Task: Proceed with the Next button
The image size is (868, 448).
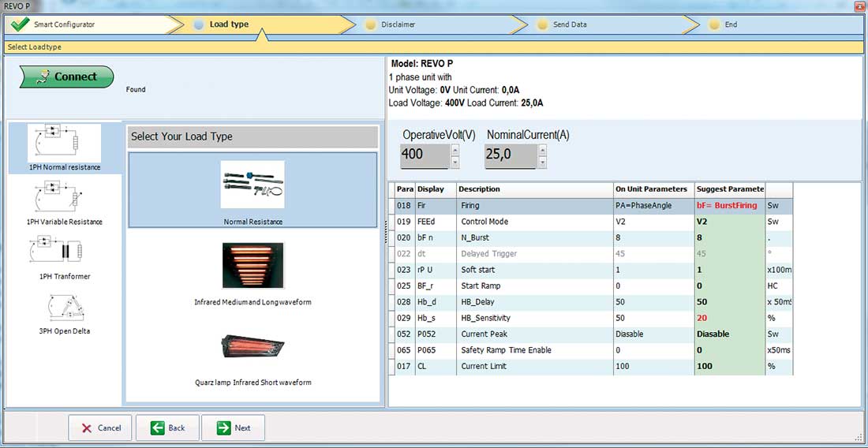Action: pyautogui.click(x=233, y=427)
